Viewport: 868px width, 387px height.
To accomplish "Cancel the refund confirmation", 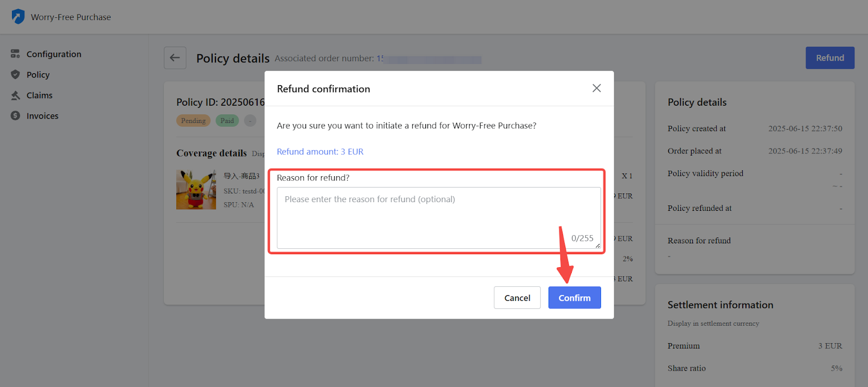I will click(517, 298).
